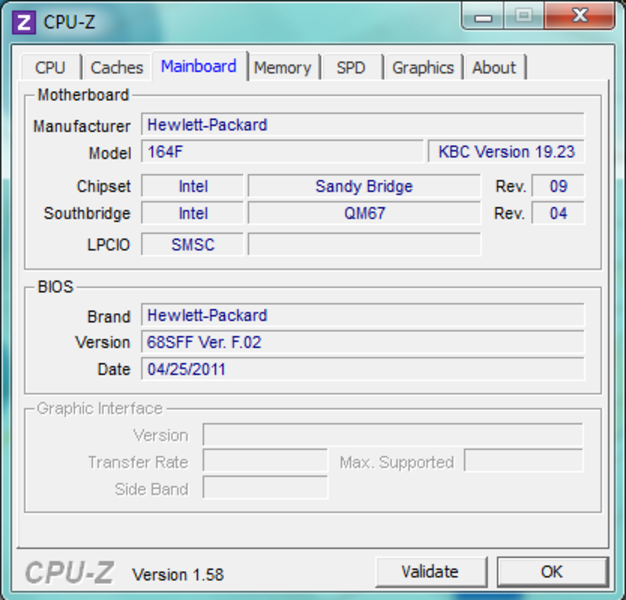This screenshot has width=626, height=600.
Task: Click the Southbridge Intel vendor field
Action: click(x=192, y=213)
